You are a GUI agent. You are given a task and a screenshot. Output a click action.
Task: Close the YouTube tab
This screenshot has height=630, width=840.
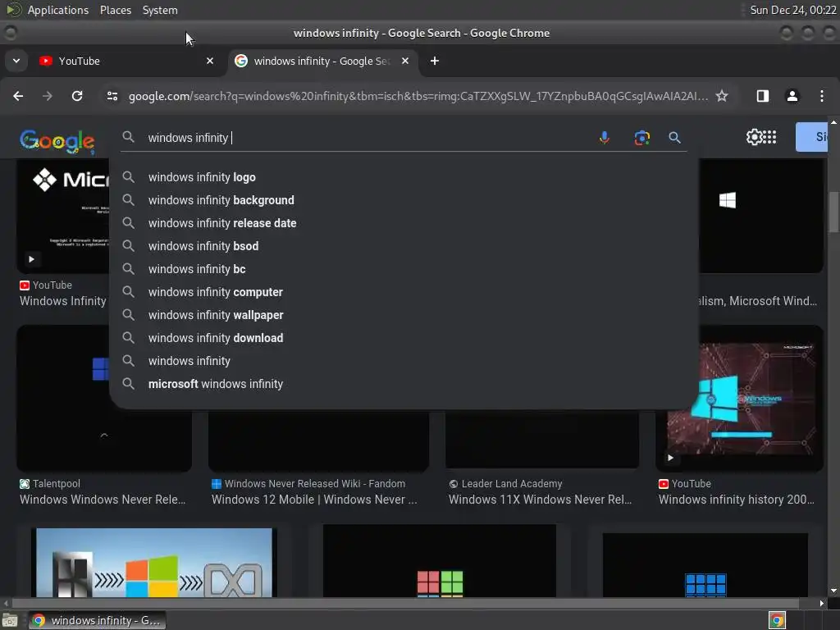coord(210,61)
